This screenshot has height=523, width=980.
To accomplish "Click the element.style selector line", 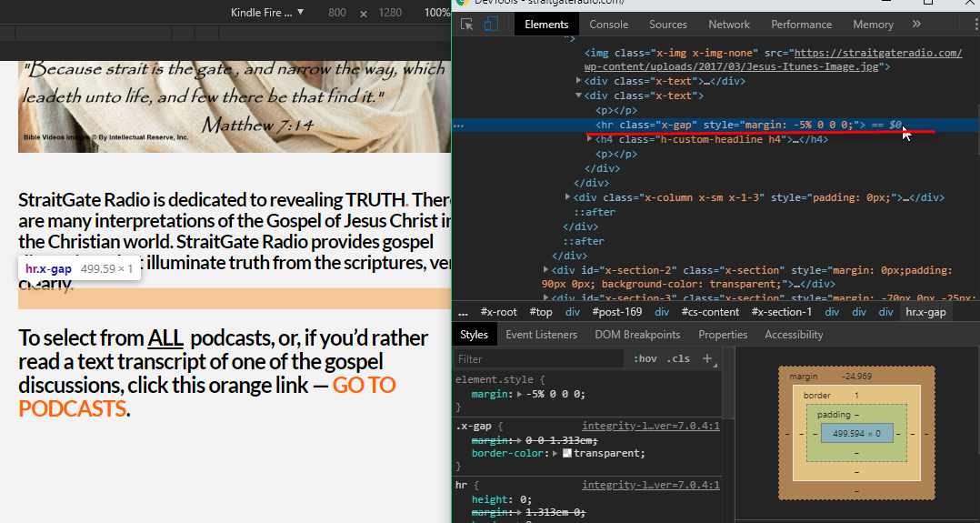I will coord(500,379).
